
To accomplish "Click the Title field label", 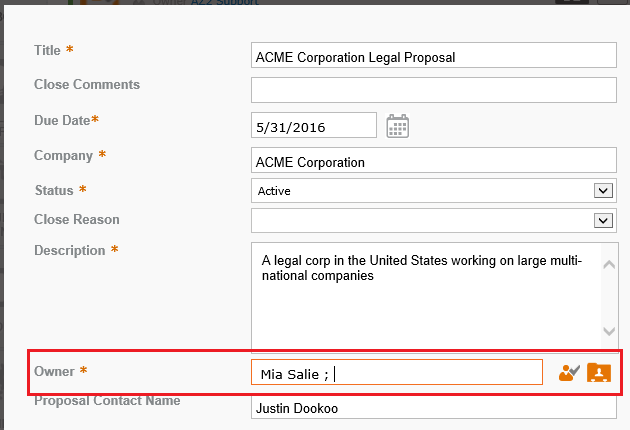I will click(47, 50).
